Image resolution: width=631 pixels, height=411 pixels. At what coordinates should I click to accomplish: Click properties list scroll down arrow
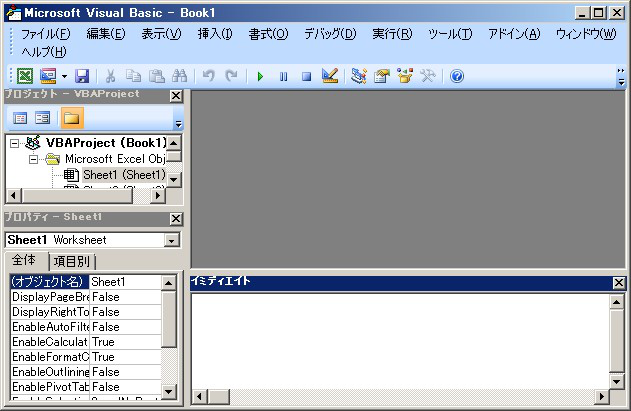point(169,391)
